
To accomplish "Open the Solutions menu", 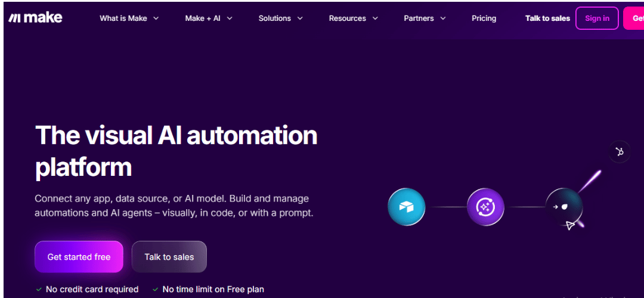I will (281, 18).
